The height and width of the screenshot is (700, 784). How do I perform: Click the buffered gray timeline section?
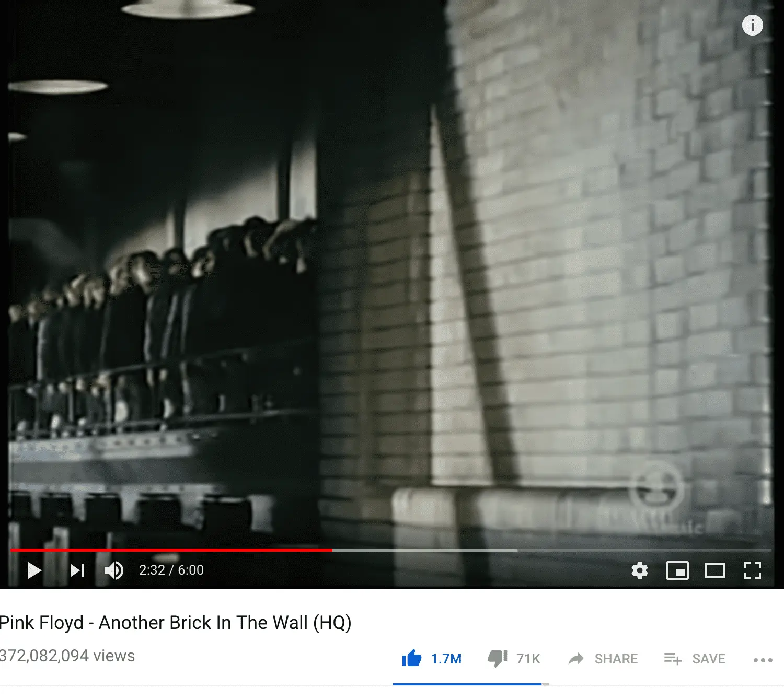[x=424, y=550]
